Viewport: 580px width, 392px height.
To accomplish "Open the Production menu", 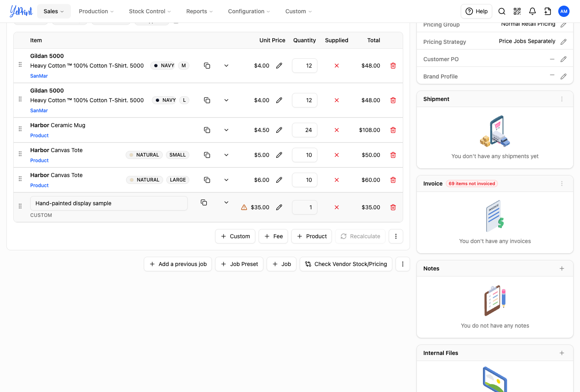I will [x=96, y=11].
